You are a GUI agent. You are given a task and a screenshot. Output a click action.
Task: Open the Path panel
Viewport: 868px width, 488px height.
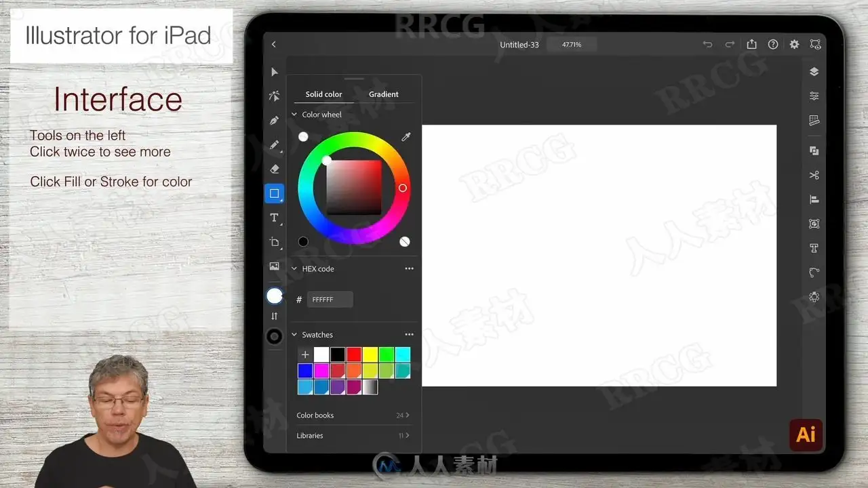coord(814,272)
